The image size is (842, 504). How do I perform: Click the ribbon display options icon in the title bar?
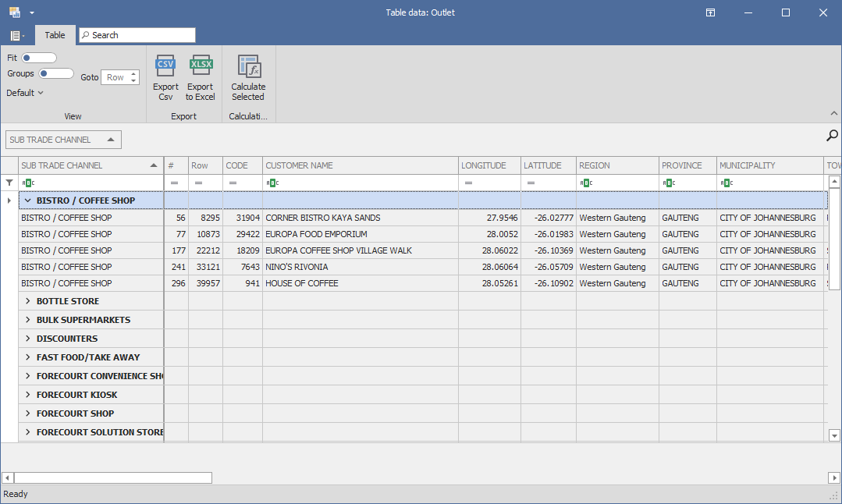coord(710,12)
